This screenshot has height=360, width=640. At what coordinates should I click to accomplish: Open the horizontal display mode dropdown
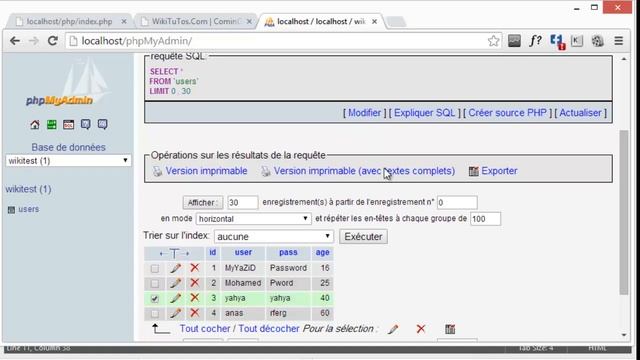[x=253, y=219]
